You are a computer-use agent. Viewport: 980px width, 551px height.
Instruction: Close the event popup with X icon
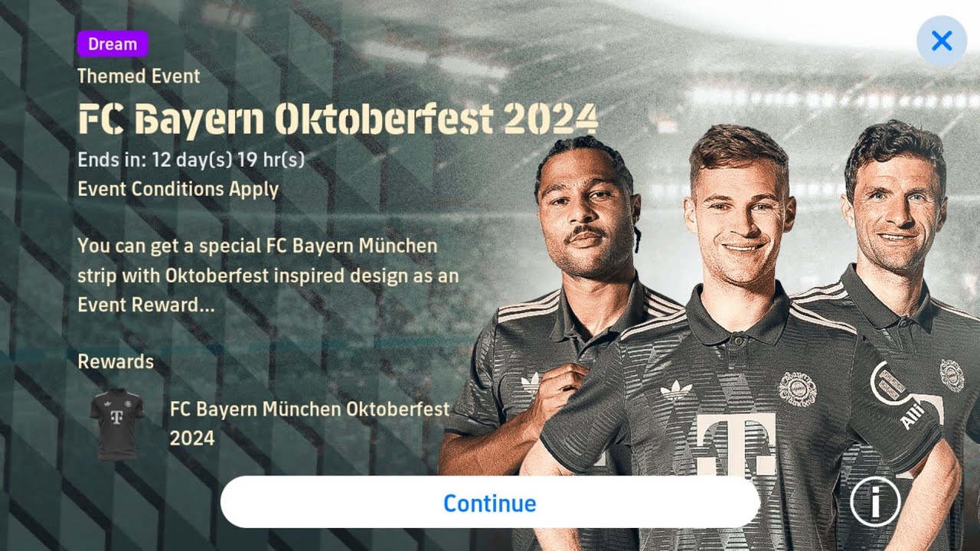point(942,41)
